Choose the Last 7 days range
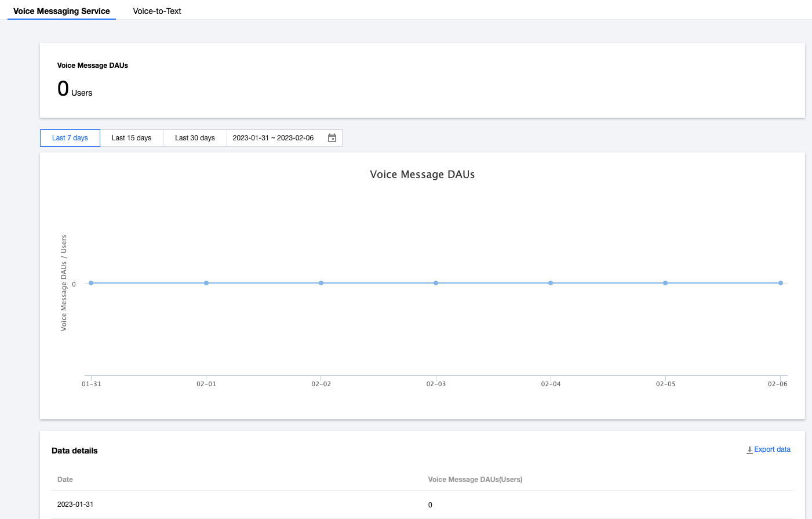 pos(70,138)
